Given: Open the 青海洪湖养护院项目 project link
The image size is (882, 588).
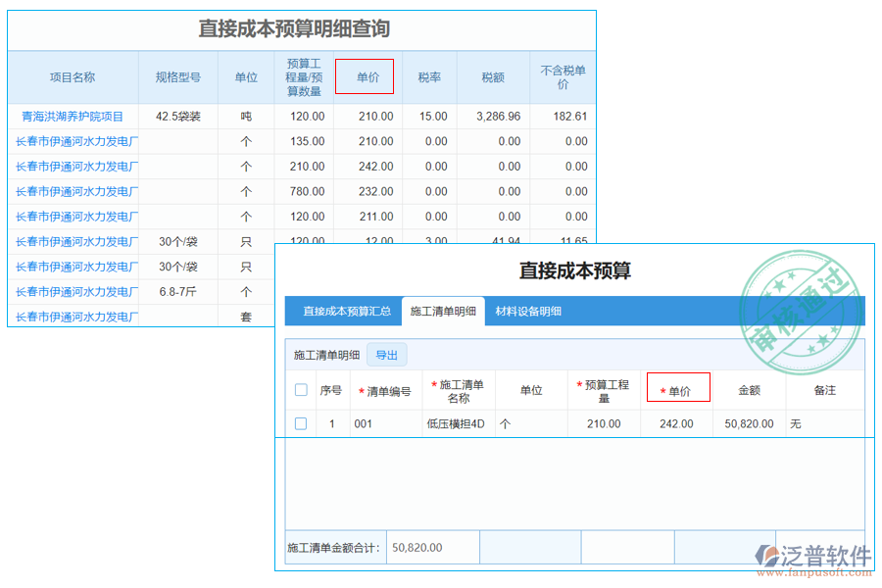Looking at the screenshot, I should tap(73, 116).
